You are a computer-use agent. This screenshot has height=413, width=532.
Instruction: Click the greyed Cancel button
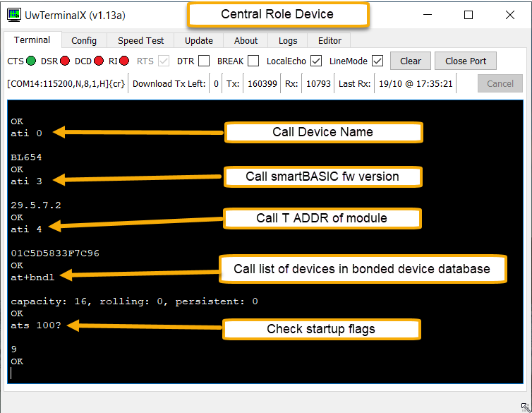coord(500,83)
